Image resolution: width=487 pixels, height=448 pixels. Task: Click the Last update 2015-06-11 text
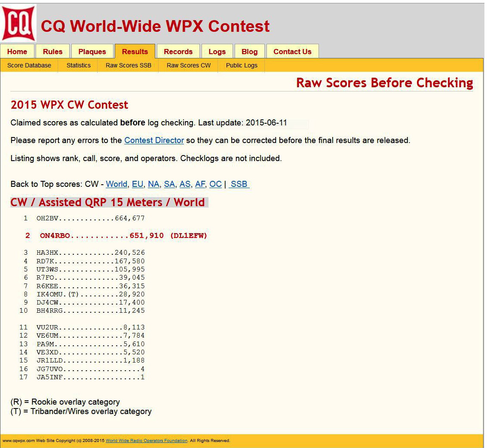pyautogui.click(x=242, y=123)
